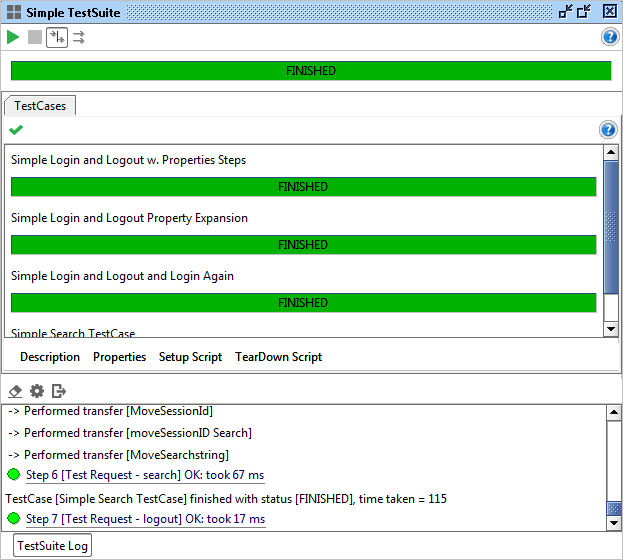Viewport: 623px width, 560px height.
Task: Click the maximize window arrow button
Action: [x=584, y=12]
